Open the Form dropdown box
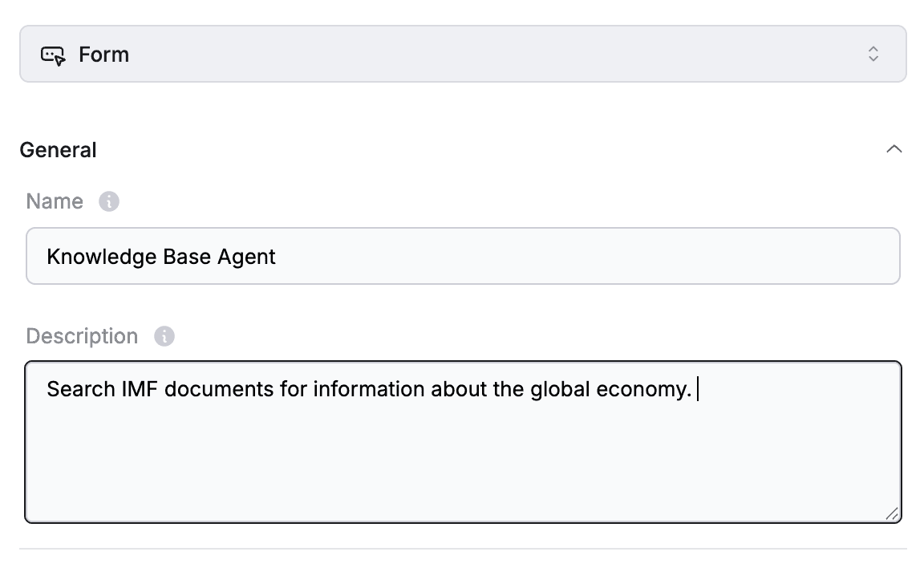 pos(463,54)
